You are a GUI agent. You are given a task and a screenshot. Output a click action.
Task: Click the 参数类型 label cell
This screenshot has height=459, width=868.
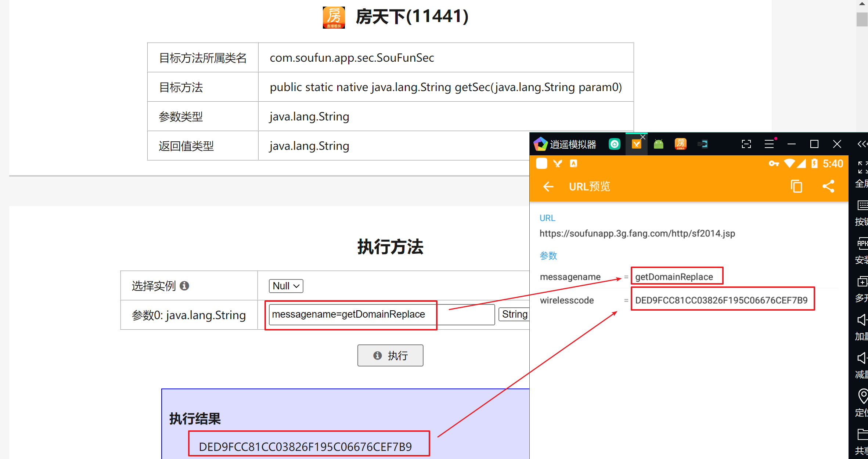click(203, 116)
